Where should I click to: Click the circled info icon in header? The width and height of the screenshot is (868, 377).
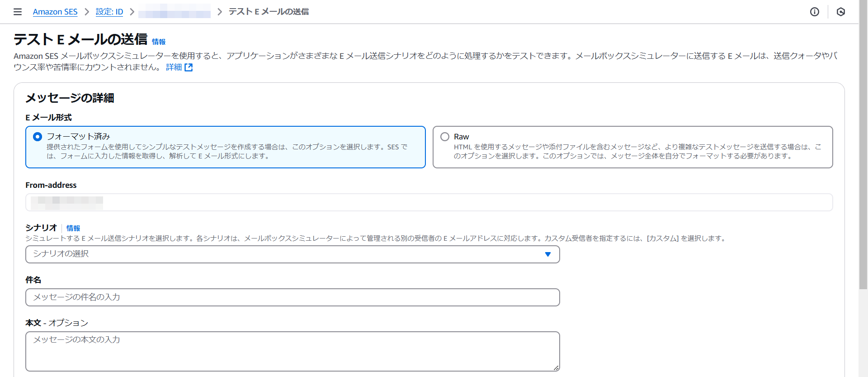[x=814, y=12]
